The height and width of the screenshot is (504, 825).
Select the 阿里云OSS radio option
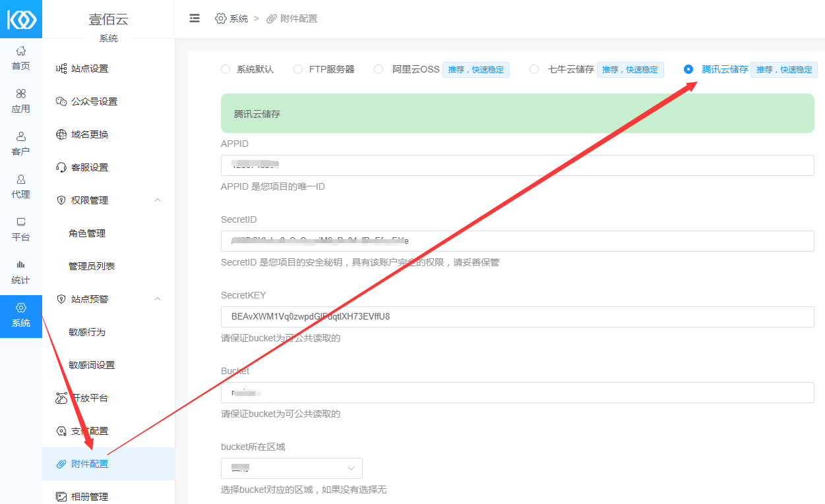click(x=379, y=69)
